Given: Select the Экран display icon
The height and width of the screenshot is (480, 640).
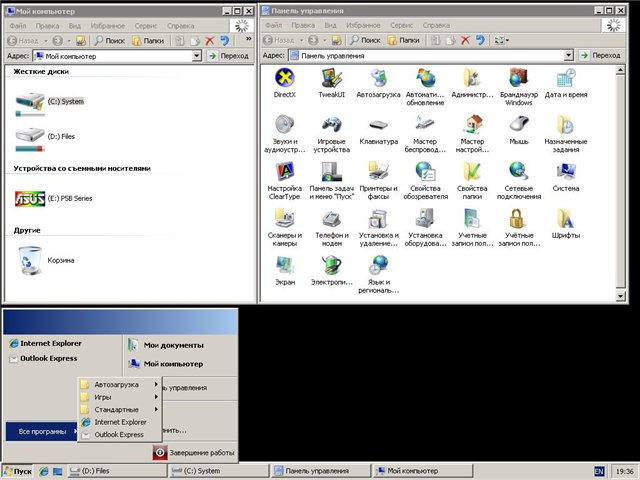Looking at the screenshot, I should pos(284,266).
